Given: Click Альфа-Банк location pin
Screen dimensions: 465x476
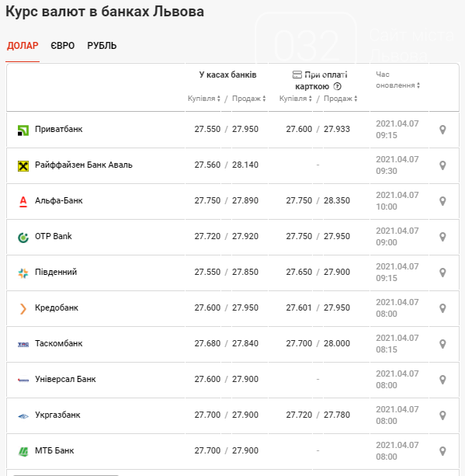Looking at the screenshot, I should (442, 201).
